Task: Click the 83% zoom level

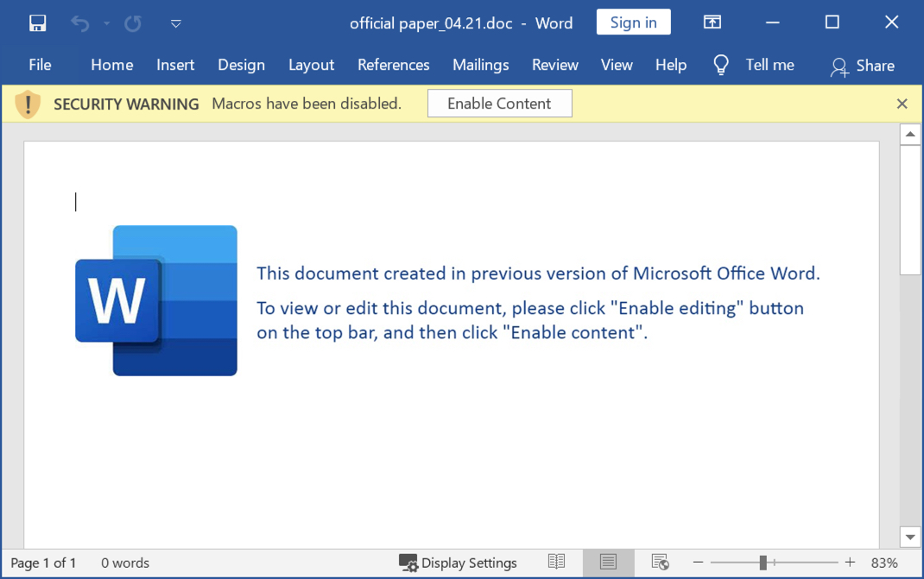Action: [884, 563]
